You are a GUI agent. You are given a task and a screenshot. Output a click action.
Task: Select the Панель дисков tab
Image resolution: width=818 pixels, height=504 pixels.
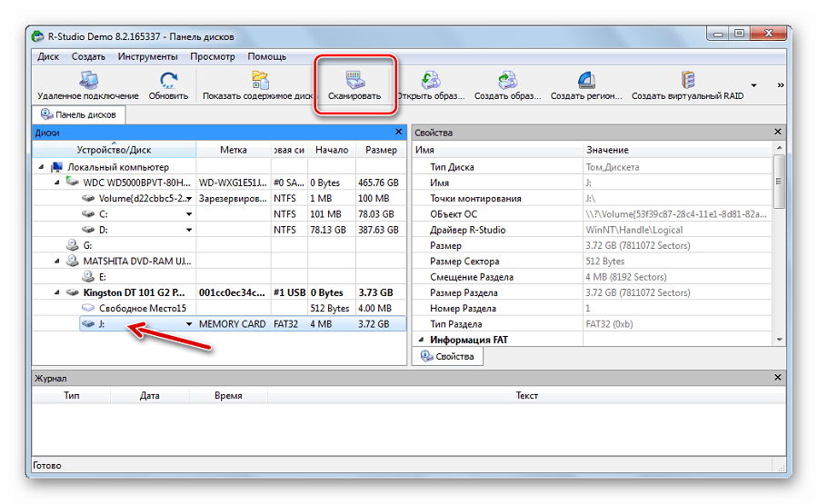80,115
